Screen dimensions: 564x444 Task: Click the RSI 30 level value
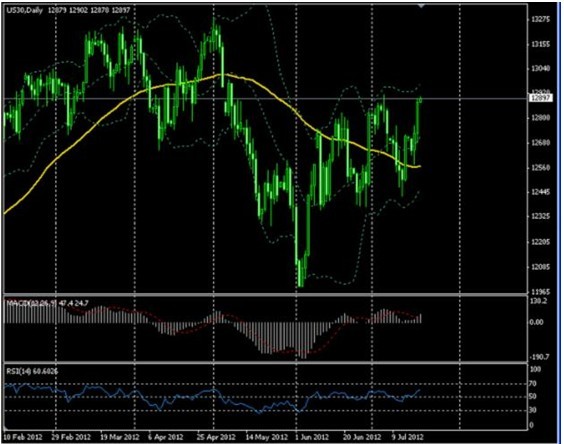(x=533, y=410)
